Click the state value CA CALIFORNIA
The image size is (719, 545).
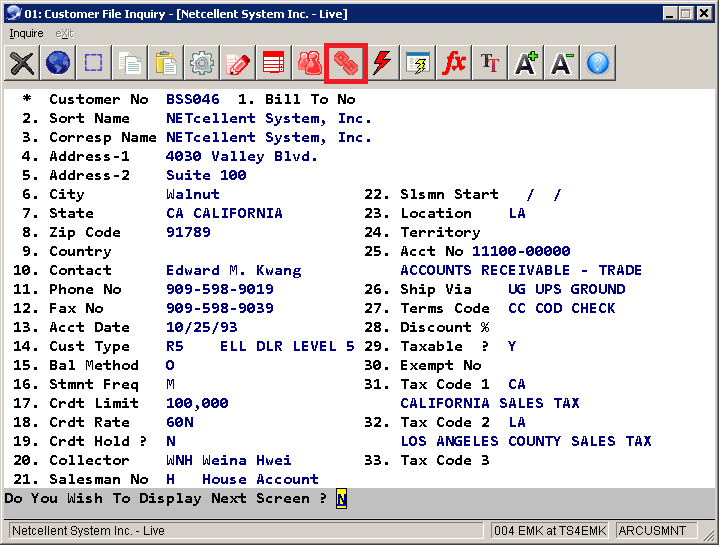click(224, 213)
